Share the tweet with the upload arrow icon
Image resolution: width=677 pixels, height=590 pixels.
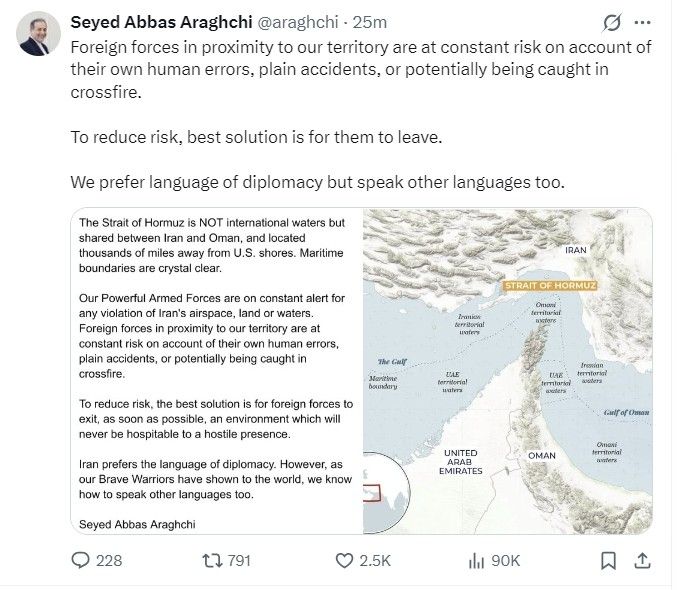pos(642,561)
